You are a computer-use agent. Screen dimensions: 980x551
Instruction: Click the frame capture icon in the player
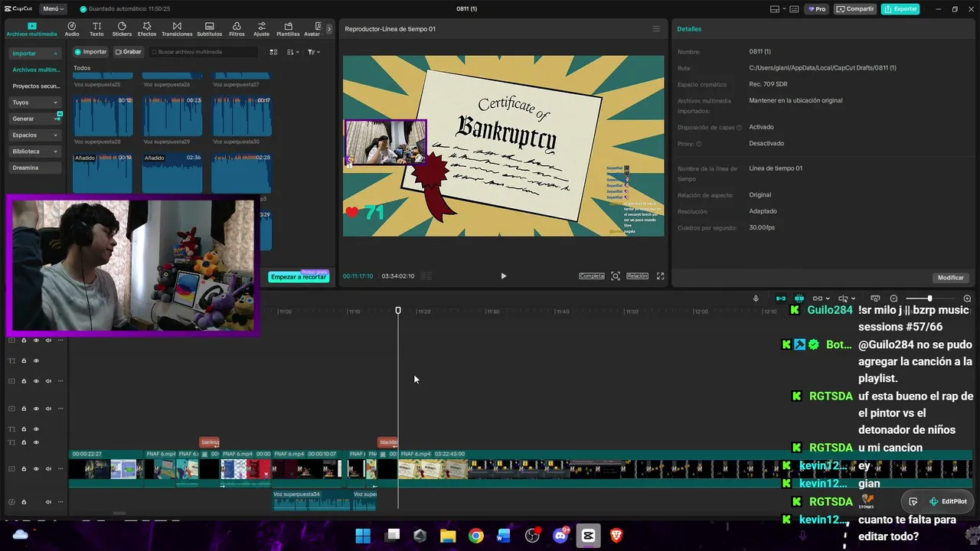(x=616, y=276)
